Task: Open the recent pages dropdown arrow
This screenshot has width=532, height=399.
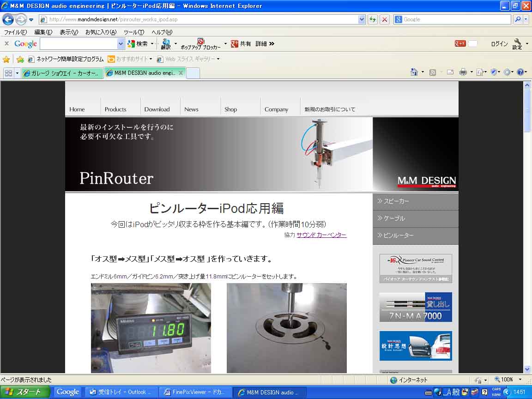Action: [31, 20]
